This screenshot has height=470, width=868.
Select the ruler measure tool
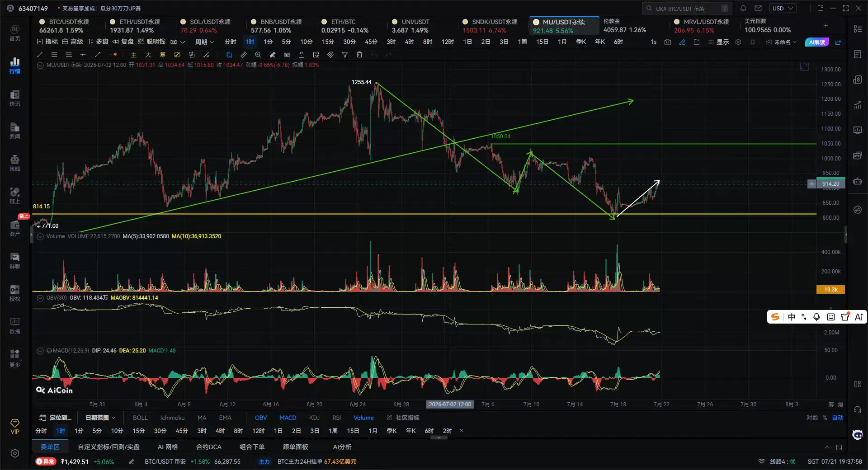coord(244,55)
